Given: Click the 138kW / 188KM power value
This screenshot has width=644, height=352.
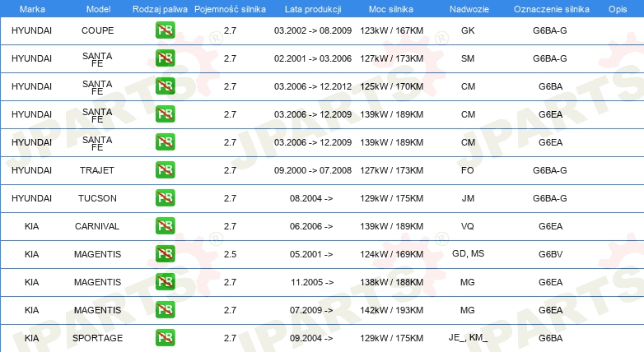Looking at the screenshot, I should 391,282.
